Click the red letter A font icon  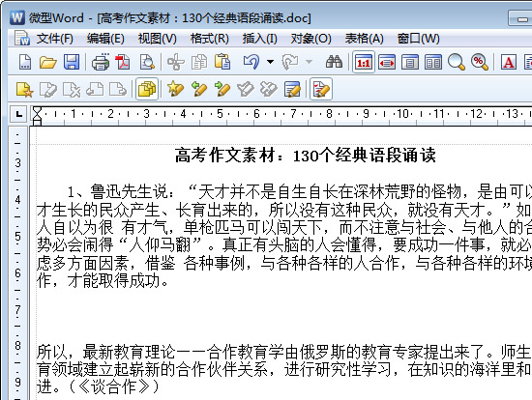click(509, 62)
